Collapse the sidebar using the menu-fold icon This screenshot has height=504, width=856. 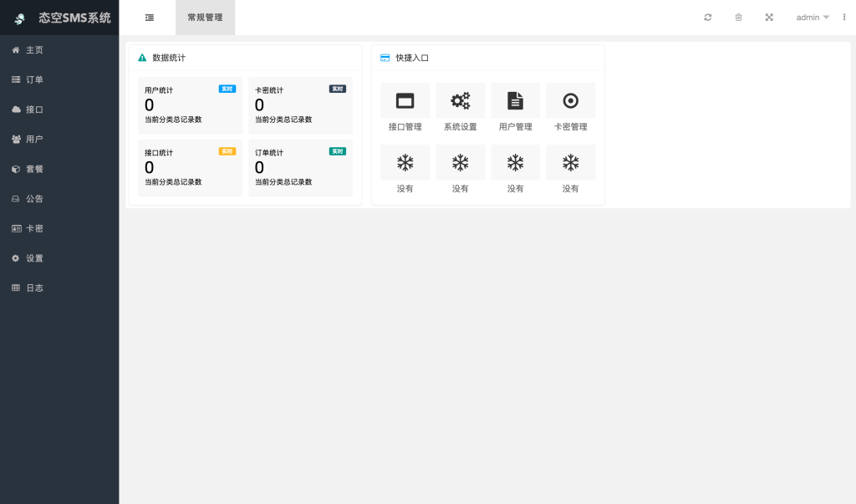click(x=150, y=18)
